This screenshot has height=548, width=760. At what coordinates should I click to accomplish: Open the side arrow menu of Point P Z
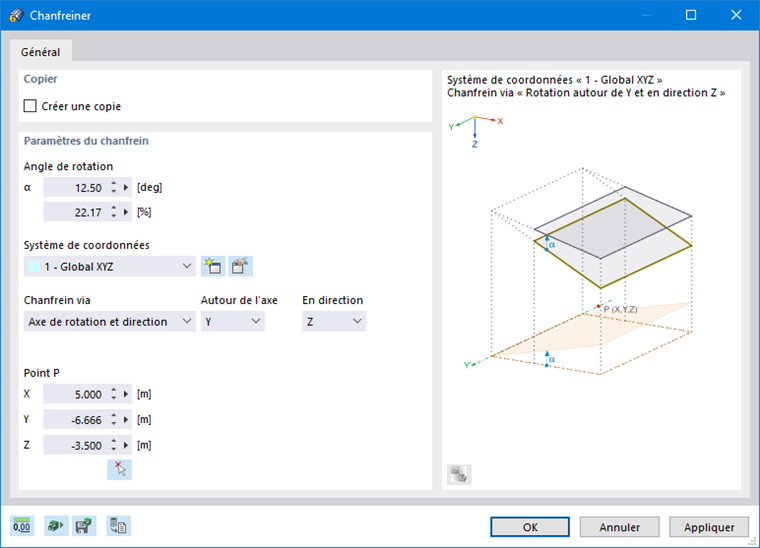click(x=126, y=445)
